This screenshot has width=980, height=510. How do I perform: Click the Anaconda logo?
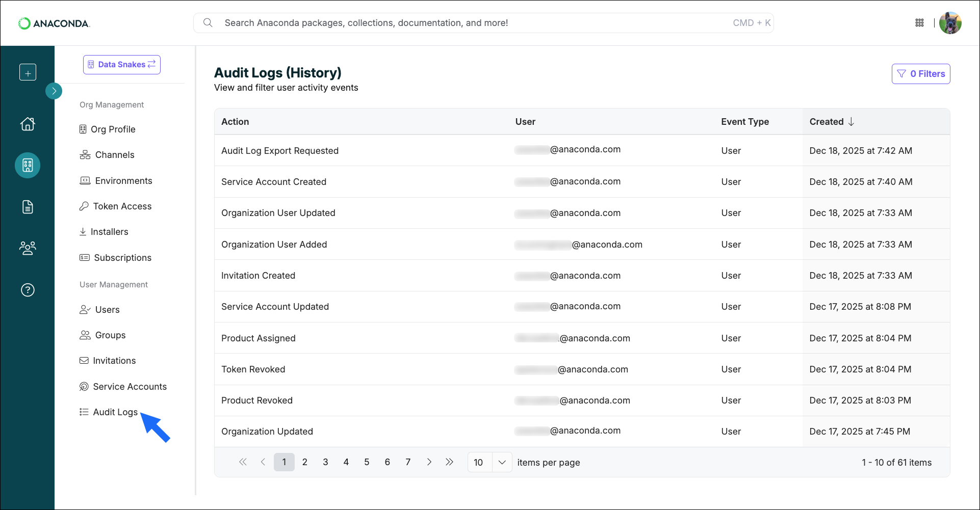(54, 22)
